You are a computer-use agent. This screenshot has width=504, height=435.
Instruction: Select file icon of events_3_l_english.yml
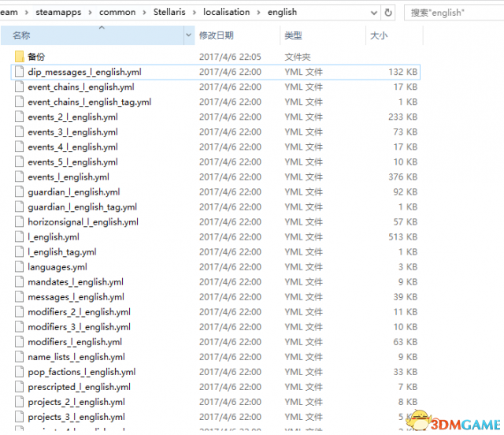[19, 132]
